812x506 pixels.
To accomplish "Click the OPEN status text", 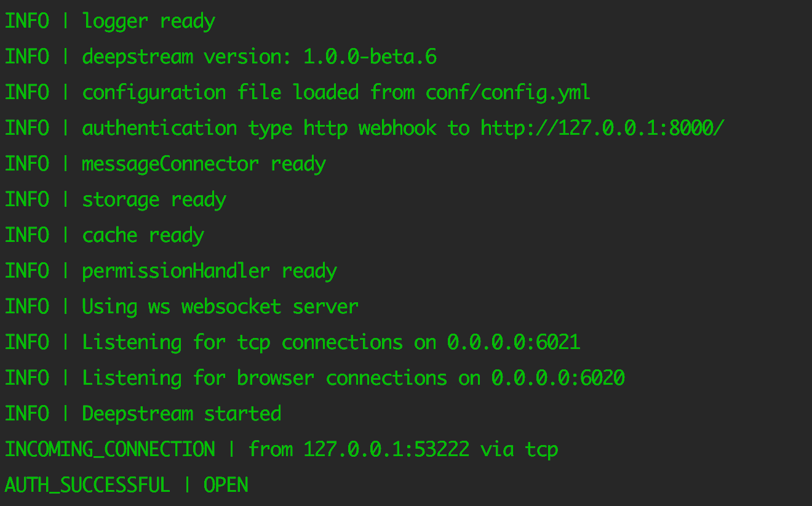I will 226,485.
